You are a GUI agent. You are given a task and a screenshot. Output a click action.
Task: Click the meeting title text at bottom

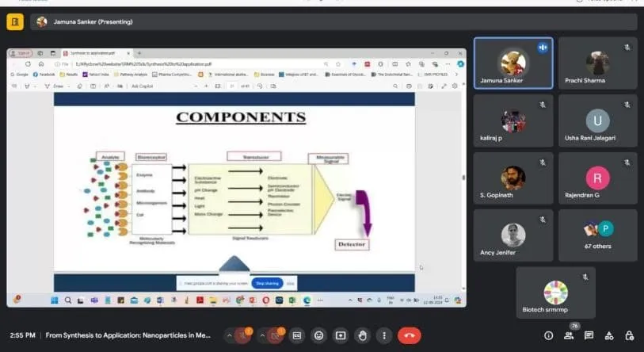(x=128, y=335)
